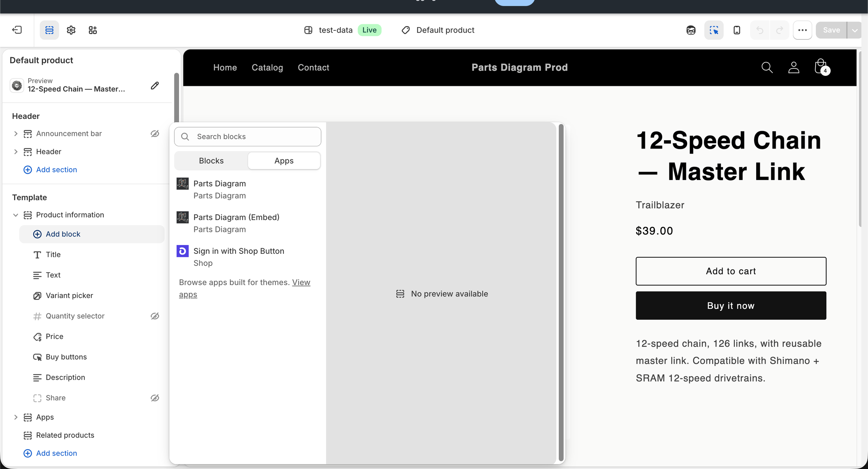Click the Description block lines icon

click(37, 378)
